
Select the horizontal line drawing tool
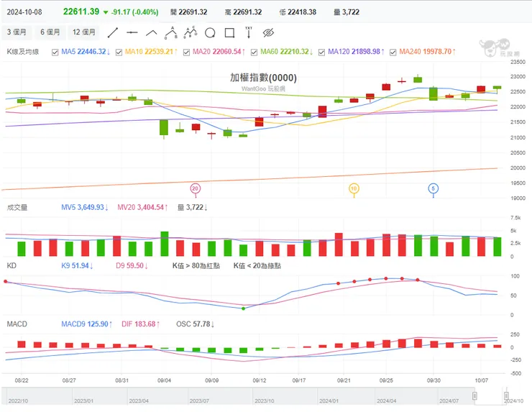[132, 32]
